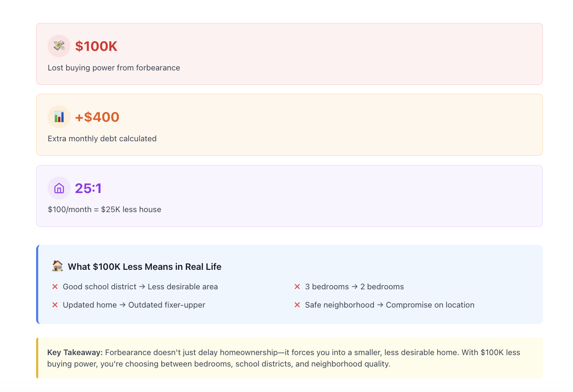This screenshot has height=392, width=573.
Task: Click the bold 'Key Takeaway:' label
Action: [75, 353]
